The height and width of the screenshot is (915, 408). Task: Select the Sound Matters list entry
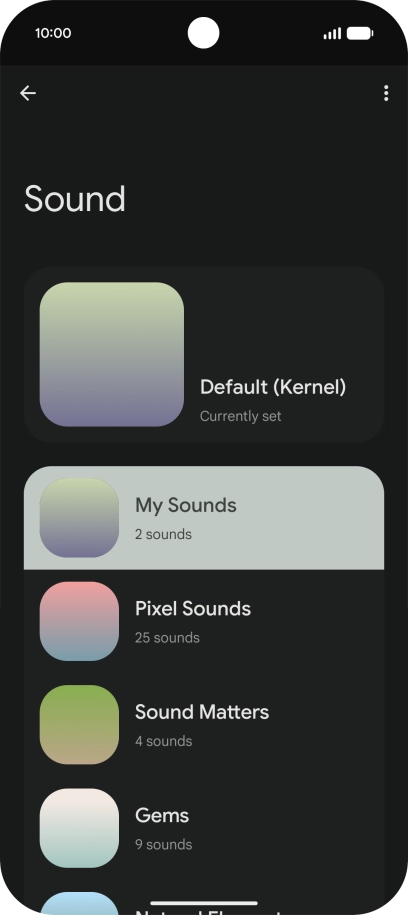204,724
